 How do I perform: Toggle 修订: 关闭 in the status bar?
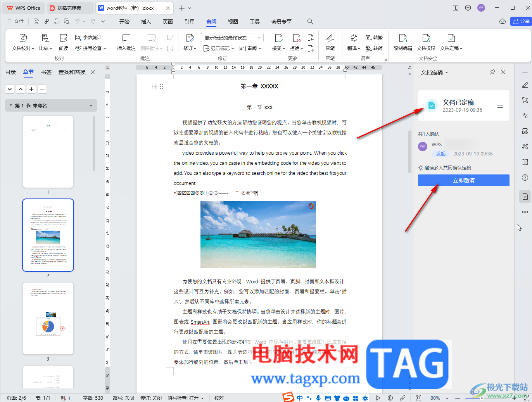pos(151,398)
